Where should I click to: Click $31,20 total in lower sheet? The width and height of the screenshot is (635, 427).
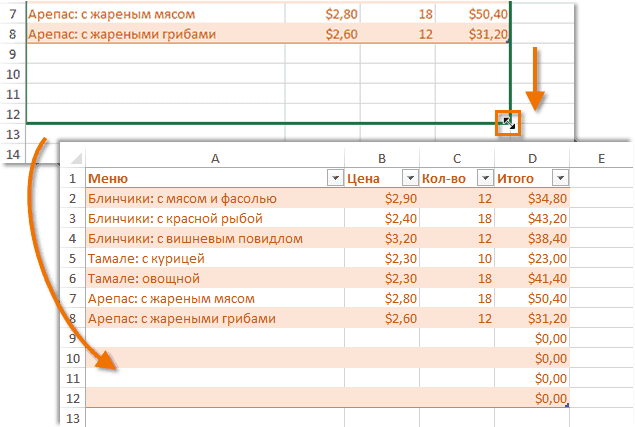[x=532, y=318]
